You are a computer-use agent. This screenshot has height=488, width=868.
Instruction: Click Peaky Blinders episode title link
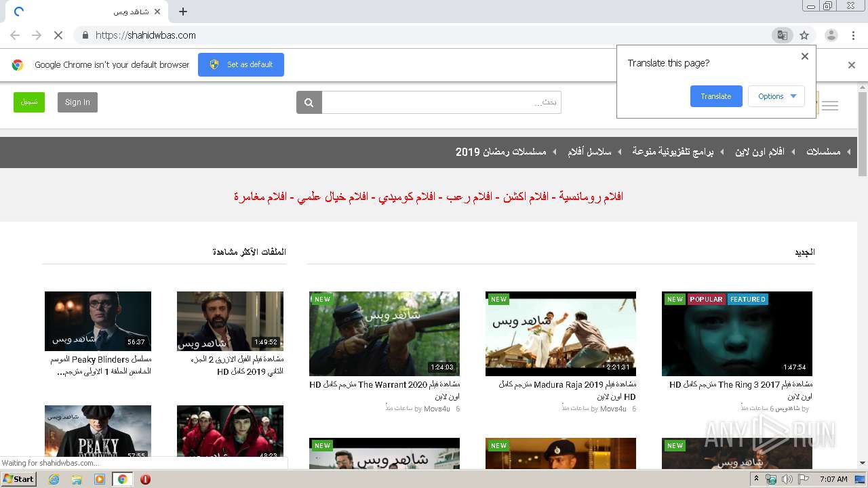101,365
